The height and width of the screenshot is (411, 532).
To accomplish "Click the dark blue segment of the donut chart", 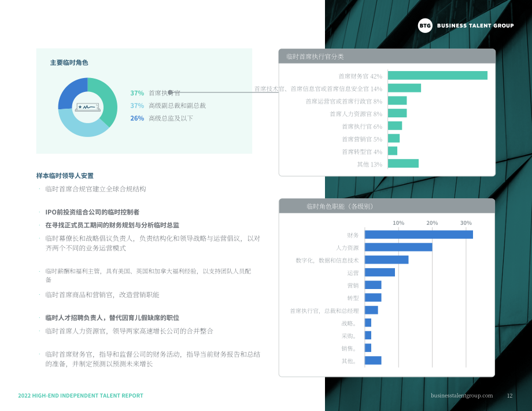I will pyautogui.click(x=71, y=91).
